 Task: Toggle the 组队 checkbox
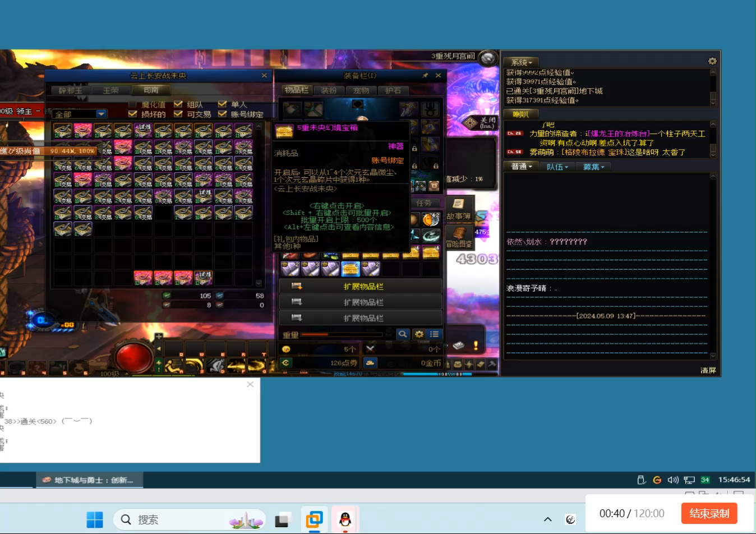(x=178, y=104)
